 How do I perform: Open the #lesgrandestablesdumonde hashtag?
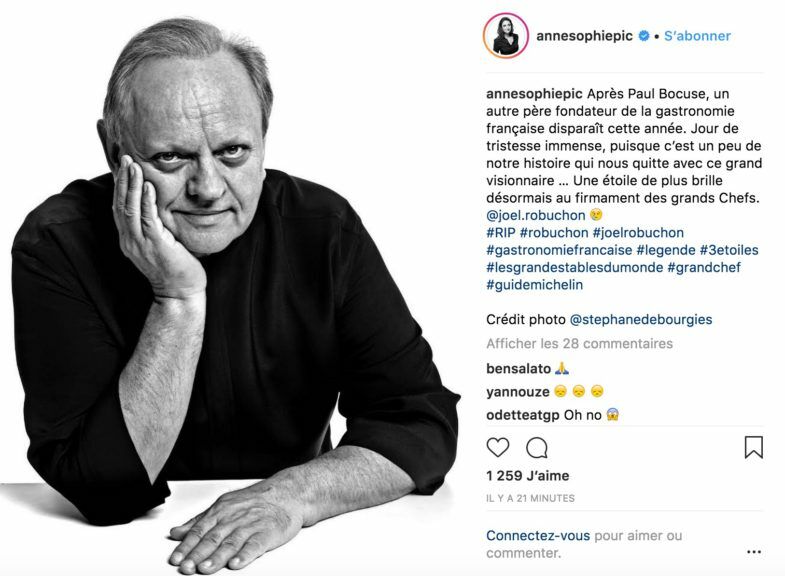pos(575,267)
